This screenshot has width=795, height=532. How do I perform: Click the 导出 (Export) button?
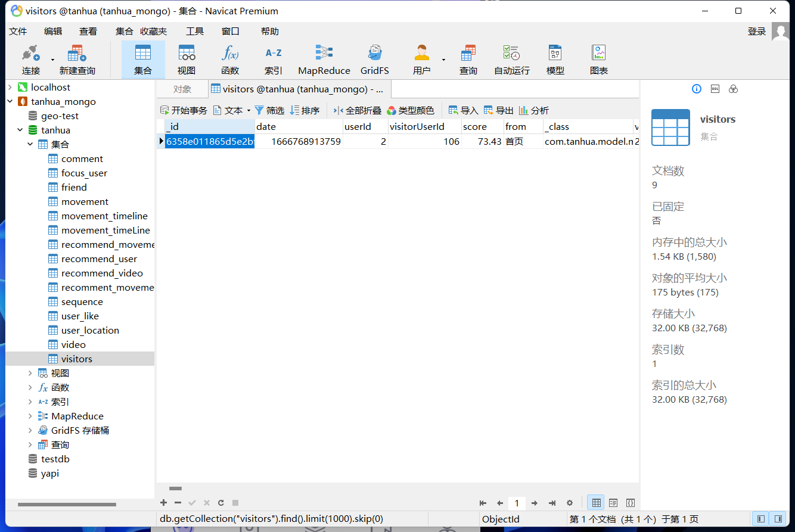pos(499,111)
